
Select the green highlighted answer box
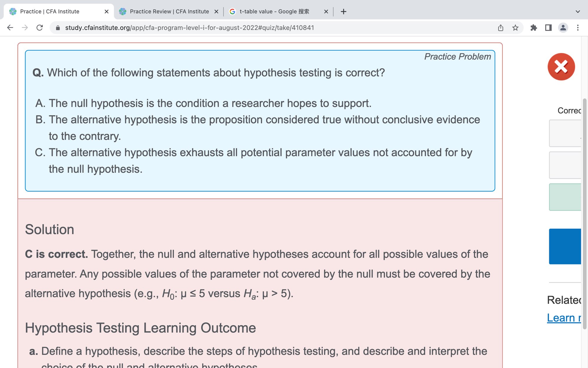point(565,197)
